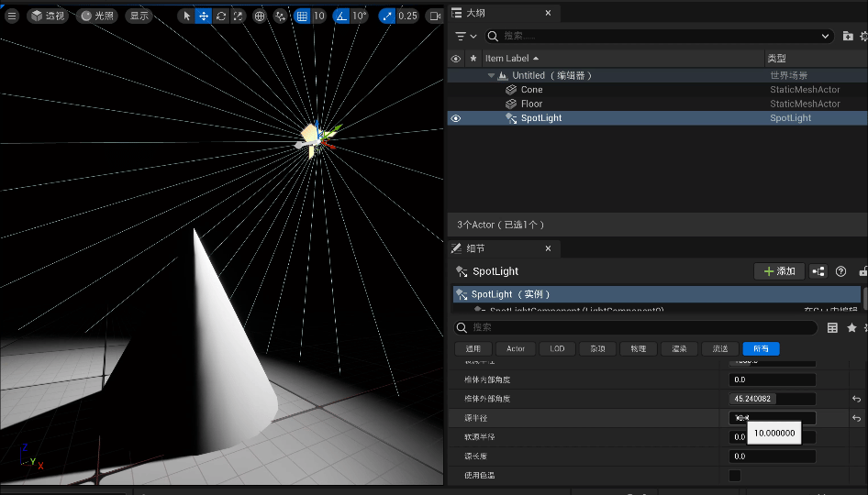Select the SpotLight actor in outliner
868x495 pixels.
pos(657,118)
